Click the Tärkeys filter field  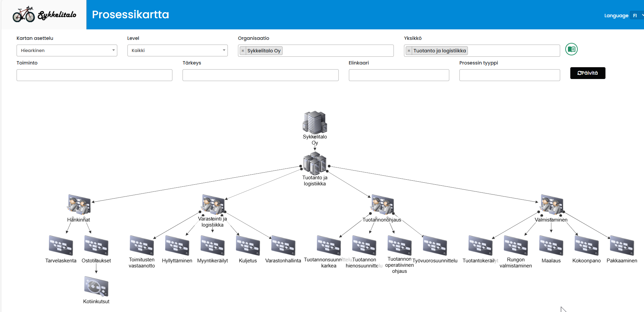260,75
